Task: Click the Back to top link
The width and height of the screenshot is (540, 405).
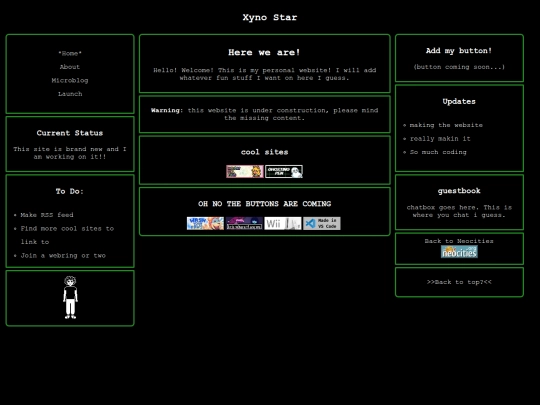Action: click(x=459, y=282)
